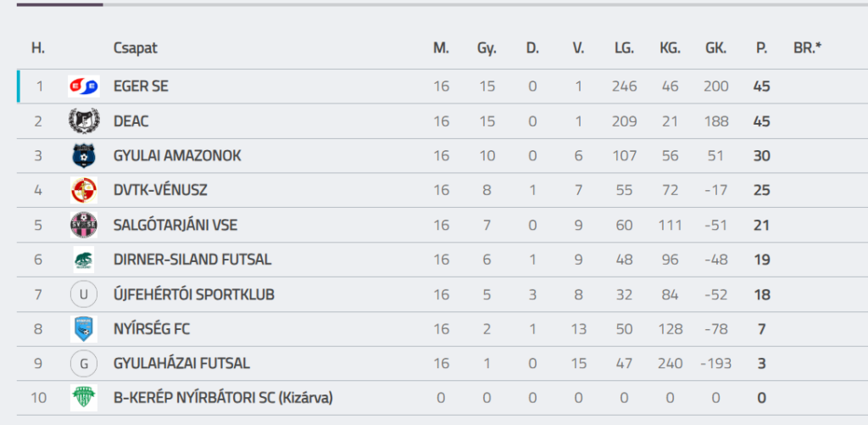Open the DVTK-VÉNUSZ team link
The image size is (868, 425).
point(160,191)
